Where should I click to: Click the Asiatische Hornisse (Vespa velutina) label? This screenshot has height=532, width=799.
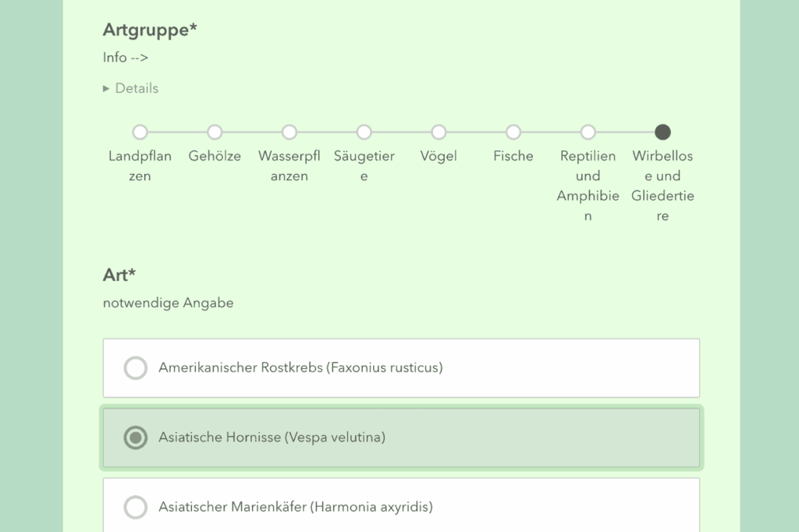[272, 438]
